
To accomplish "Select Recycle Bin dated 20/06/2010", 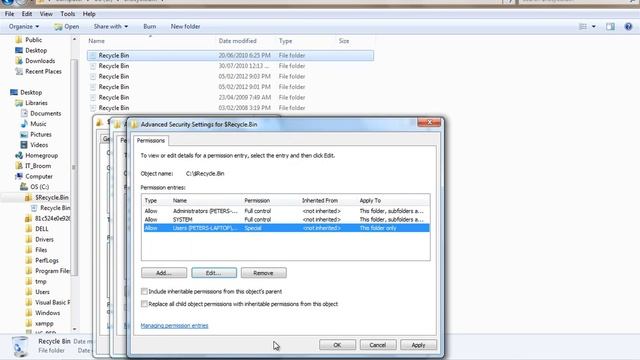I will [x=230, y=56].
